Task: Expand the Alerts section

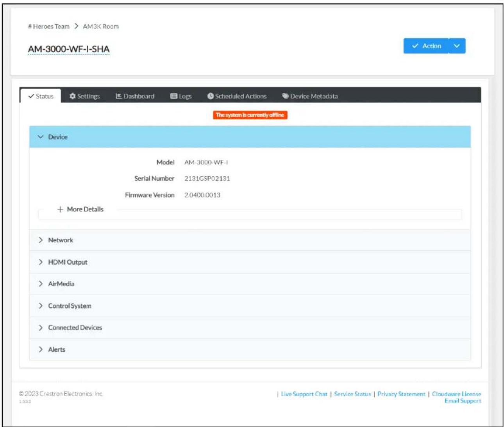Action: point(250,349)
